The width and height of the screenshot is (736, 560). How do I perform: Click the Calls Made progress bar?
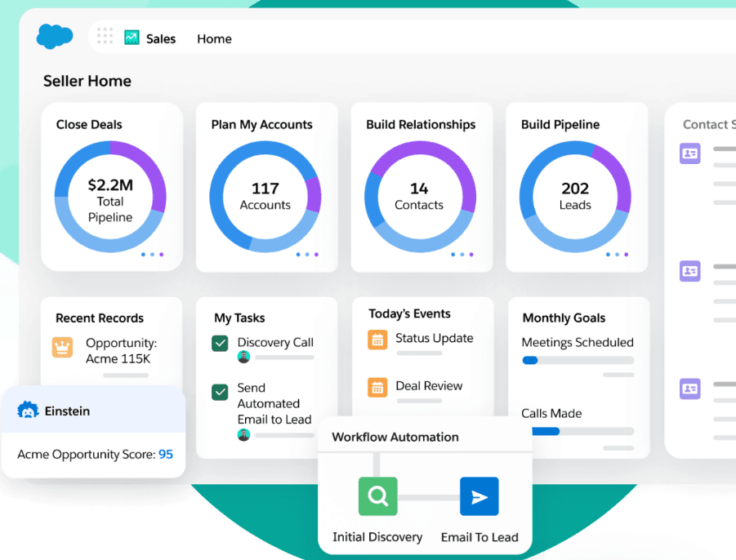(x=582, y=431)
